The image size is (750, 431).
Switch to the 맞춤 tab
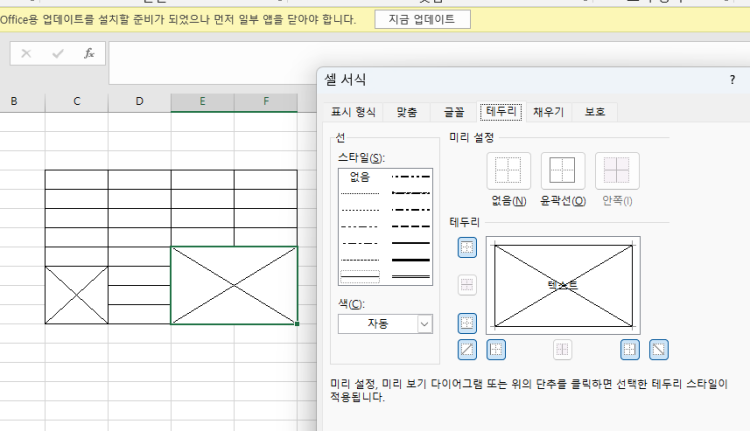407,112
